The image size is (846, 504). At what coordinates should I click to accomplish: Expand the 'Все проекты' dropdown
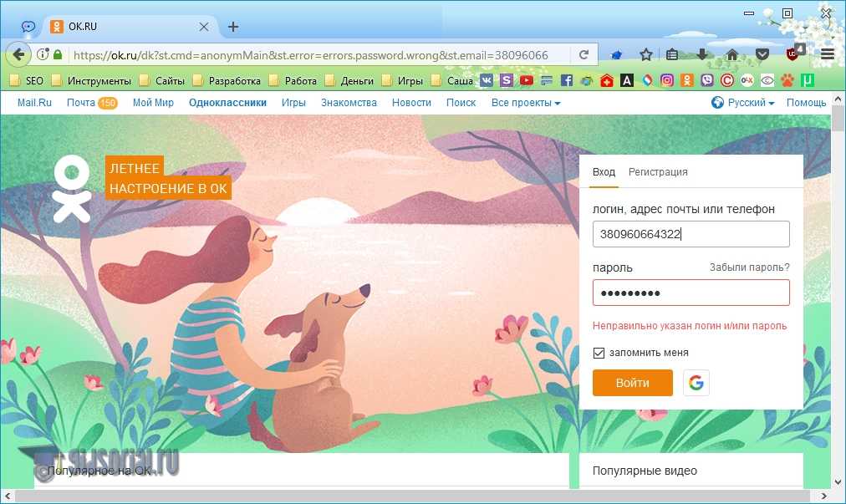point(526,103)
